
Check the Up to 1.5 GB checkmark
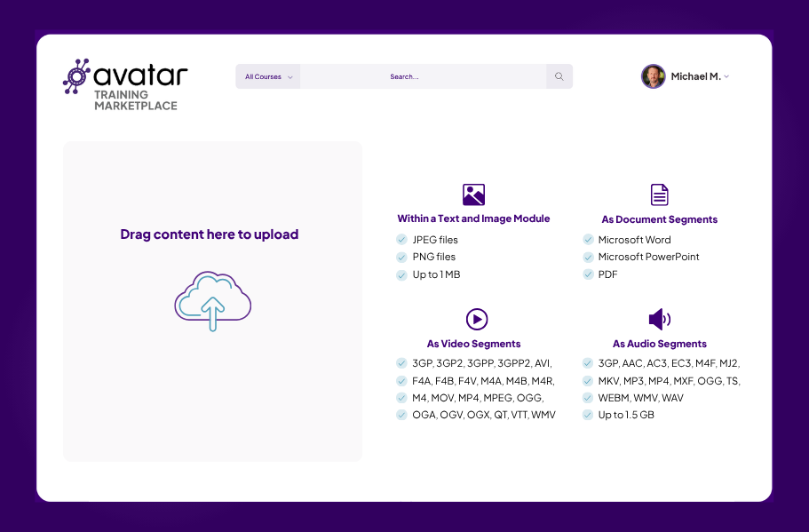coord(588,415)
